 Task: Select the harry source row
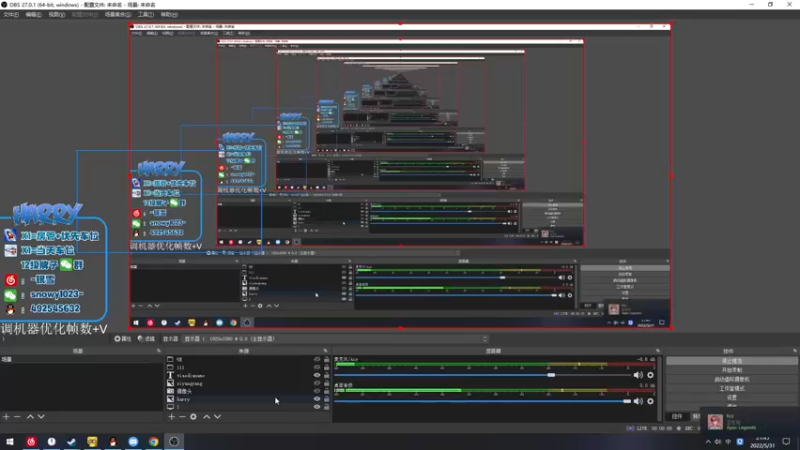pyautogui.click(x=247, y=399)
